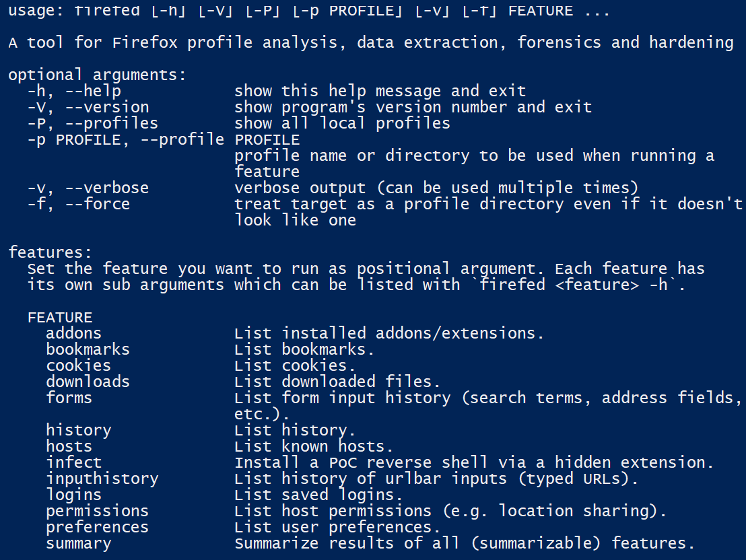Click the 'permissions' feature name

97,511
